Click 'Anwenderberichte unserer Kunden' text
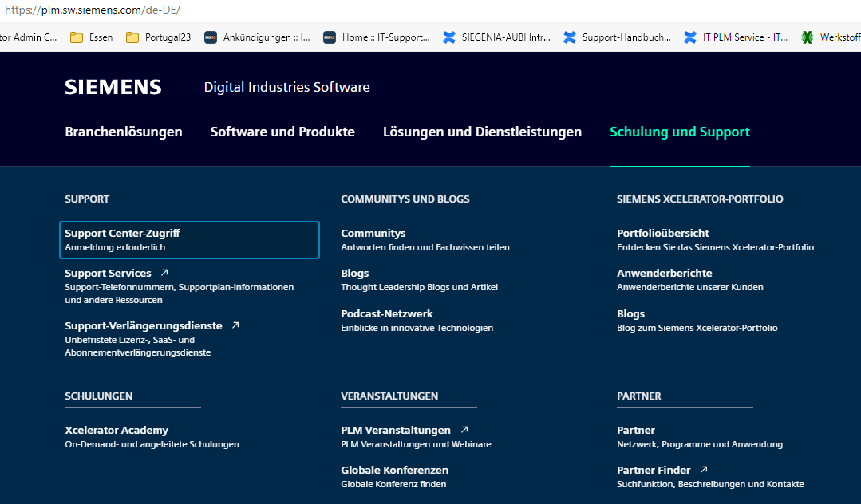 (x=689, y=287)
